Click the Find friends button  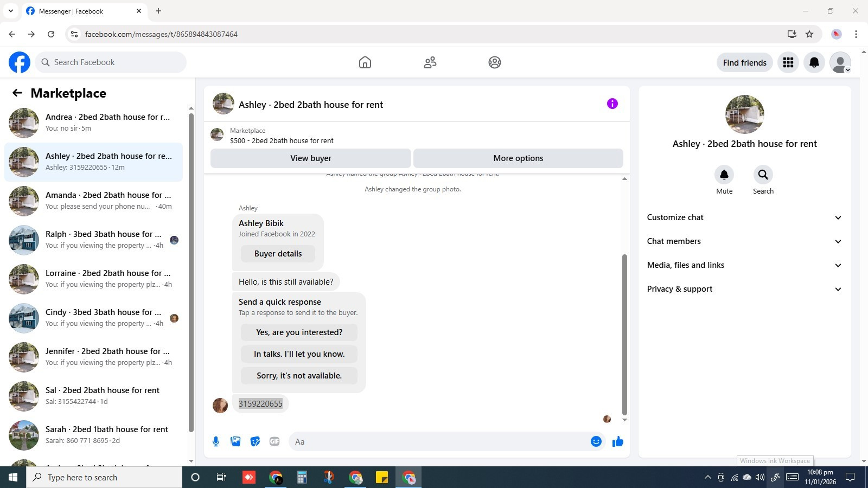tap(744, 62)
